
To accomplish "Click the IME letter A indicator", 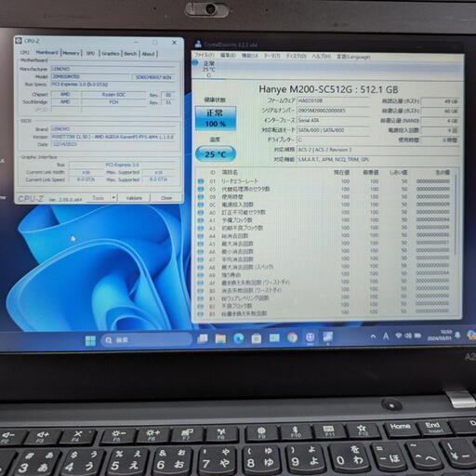I will pos(386,337).
